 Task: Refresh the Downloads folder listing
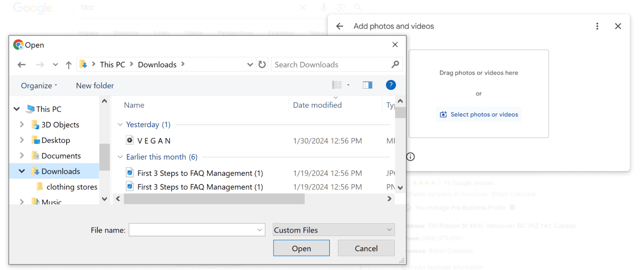[262, 65]
